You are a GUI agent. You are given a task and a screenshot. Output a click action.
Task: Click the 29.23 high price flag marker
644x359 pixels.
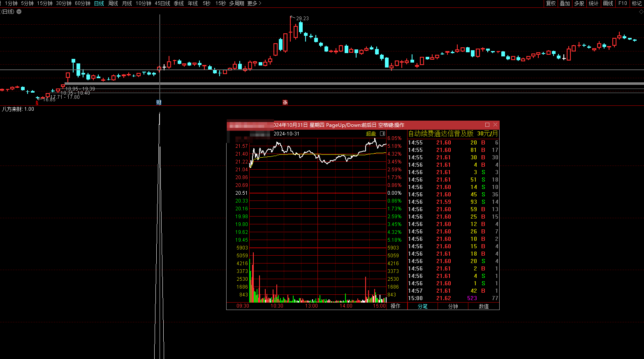point(292,18)
